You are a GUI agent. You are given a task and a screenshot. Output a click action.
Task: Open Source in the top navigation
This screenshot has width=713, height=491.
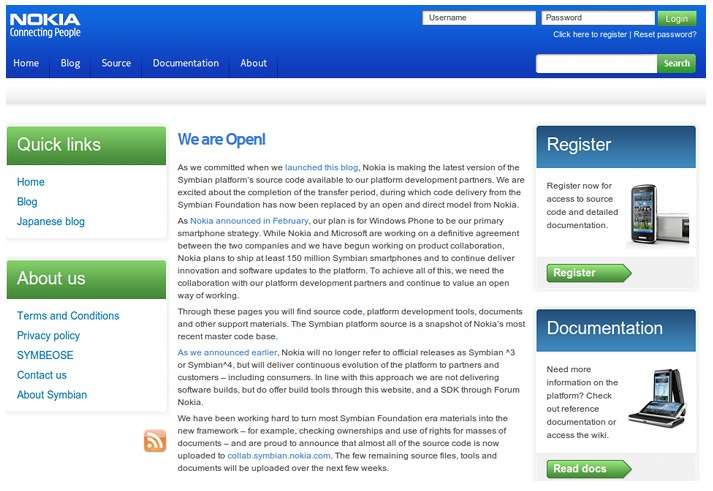pyautogui.click(x=116, y=63)
